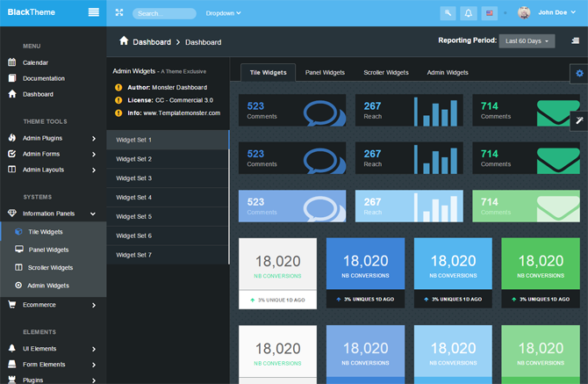The height and width of the screenshot is (384, 588).
Task: Expand Admin Layouts chevron
Action: (x=94, y=170)
